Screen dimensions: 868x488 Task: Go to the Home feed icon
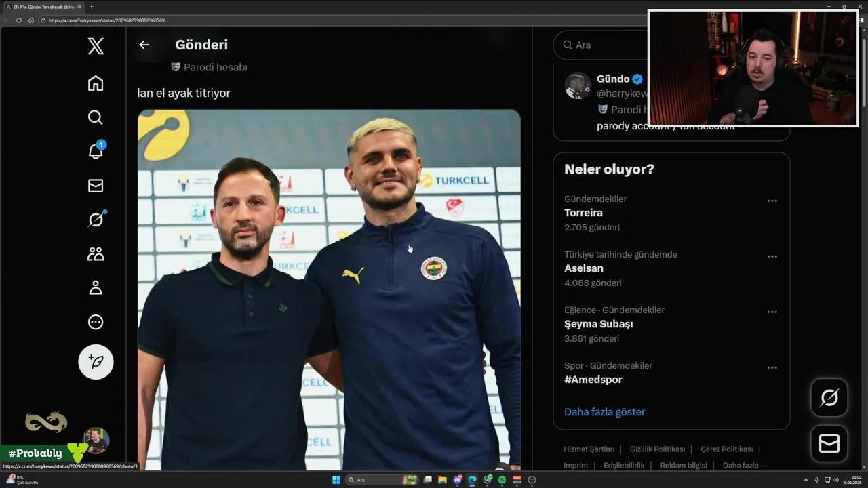click(x=96, y=83)
